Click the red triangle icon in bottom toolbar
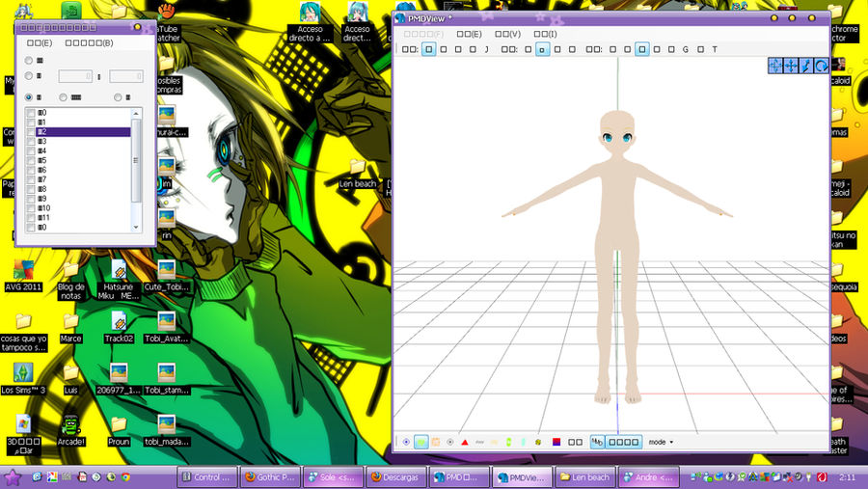The image size is (868, 489). pyautogui.click(x=465, y=442)
